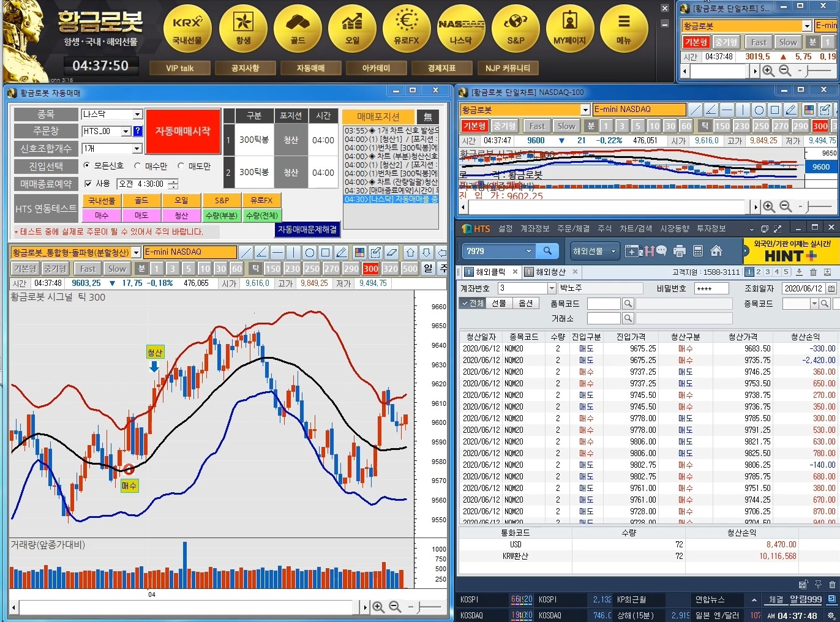Open the 종목 나스닥 dropdown
Image resolution: width=840 pixels, height=622 pixels.
tap(137, 114)
